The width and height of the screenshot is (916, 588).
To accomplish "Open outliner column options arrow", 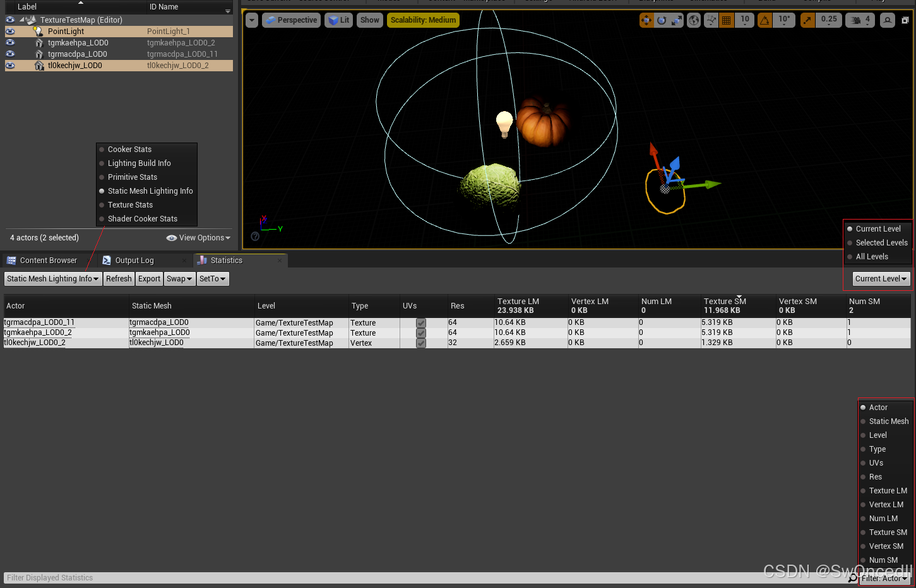I will (228, 11).
